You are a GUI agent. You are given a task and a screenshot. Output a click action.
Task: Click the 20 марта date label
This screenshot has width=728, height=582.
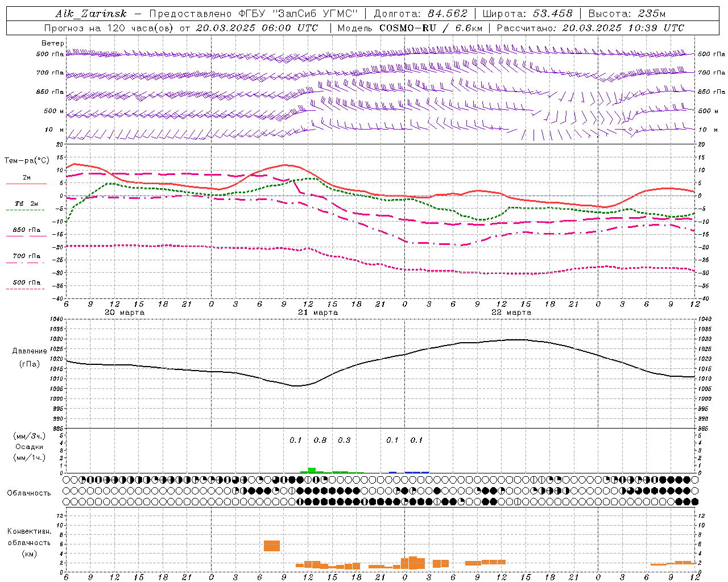(125, 313)
